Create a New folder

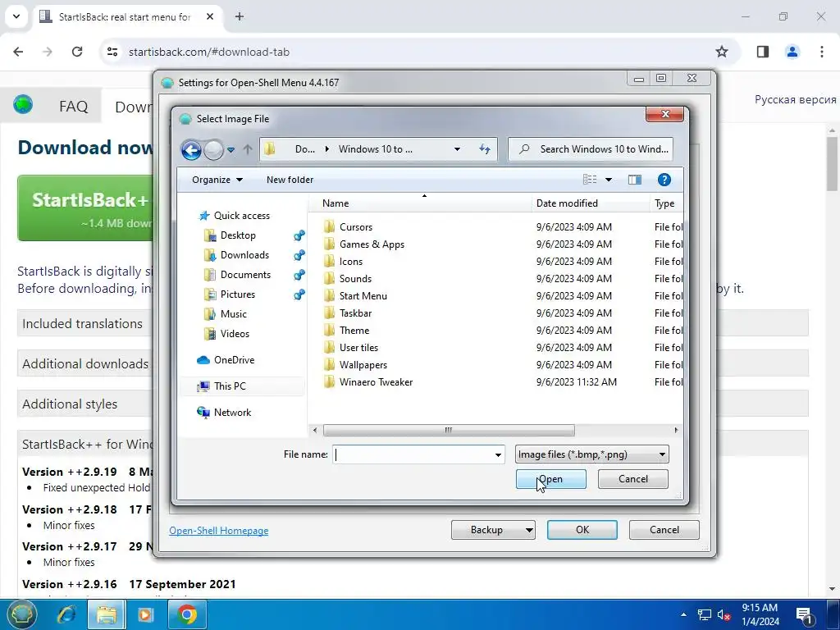[x=290, y=180]
